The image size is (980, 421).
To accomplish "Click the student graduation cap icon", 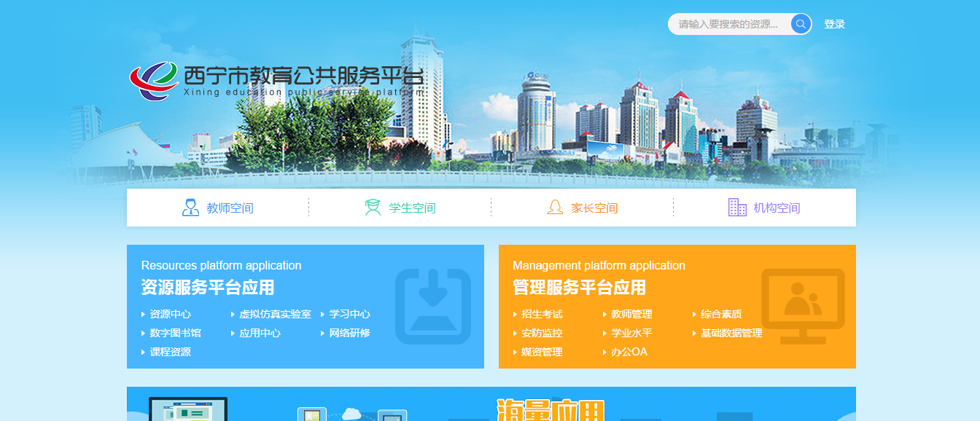I will point(373,208).
